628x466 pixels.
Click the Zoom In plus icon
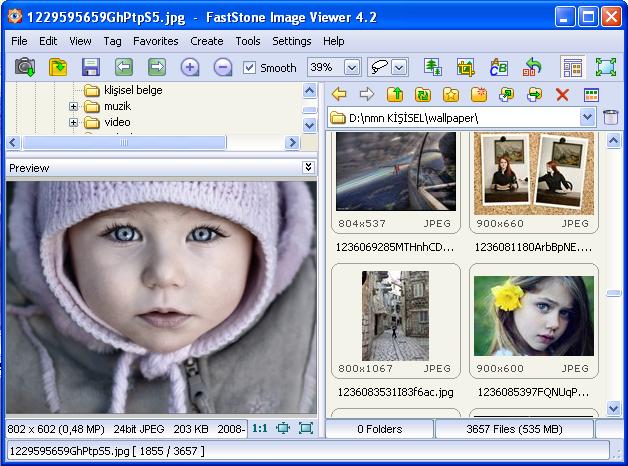190,67
